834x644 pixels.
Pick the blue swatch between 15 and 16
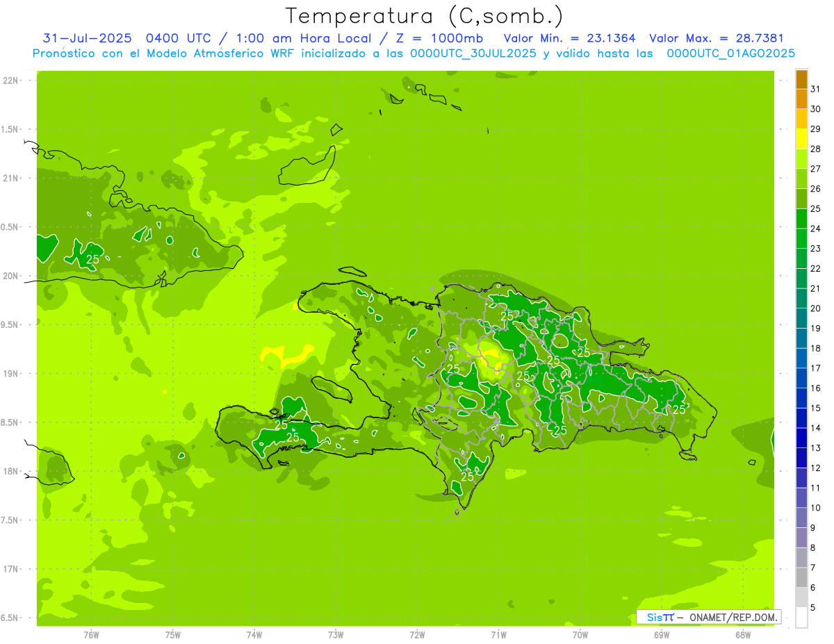coord(801,398)
